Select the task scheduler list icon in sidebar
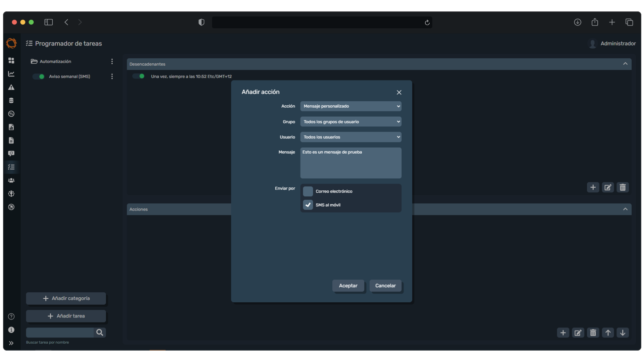Viewport: 644px width, 362px height. click(x=11, y=167)
